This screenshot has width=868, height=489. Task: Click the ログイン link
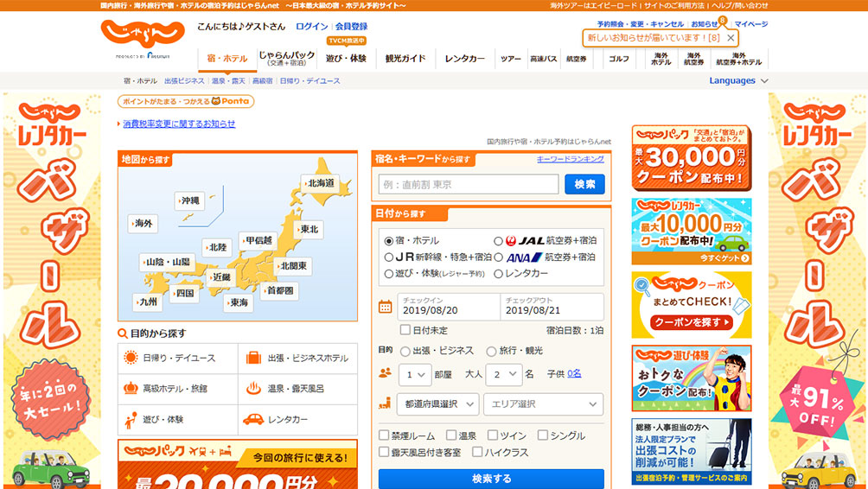(x=311, y=26)
